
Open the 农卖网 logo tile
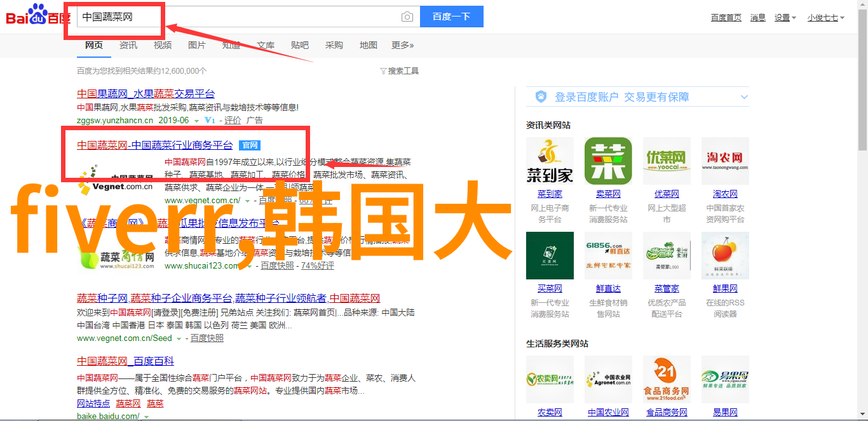[550, 379]
